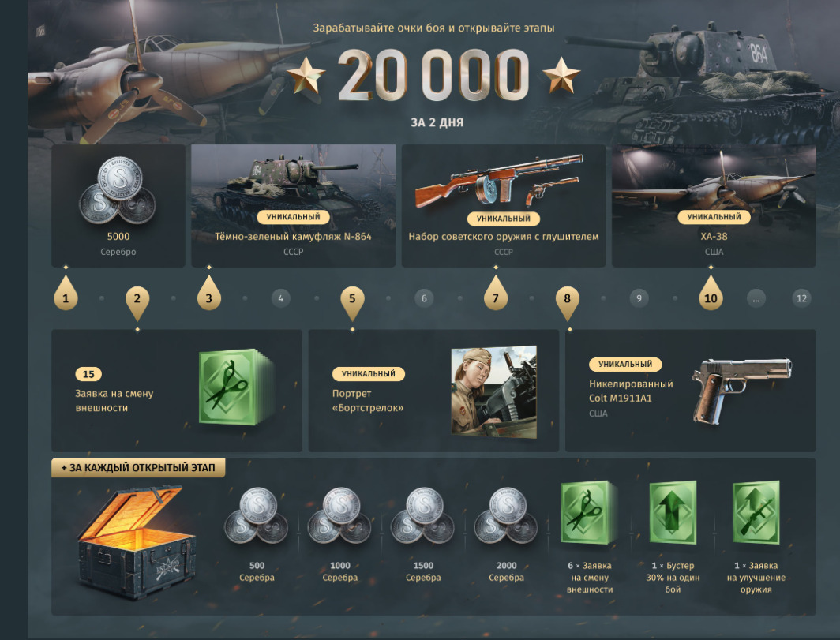Open the dark green camouflage N-864 tank card
The width and height of the screenshot is (840, 640).
click(293, 206)
